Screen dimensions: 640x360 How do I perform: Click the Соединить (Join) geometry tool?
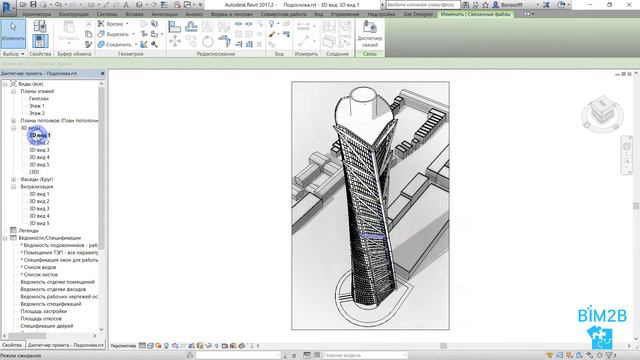(116, 44)
